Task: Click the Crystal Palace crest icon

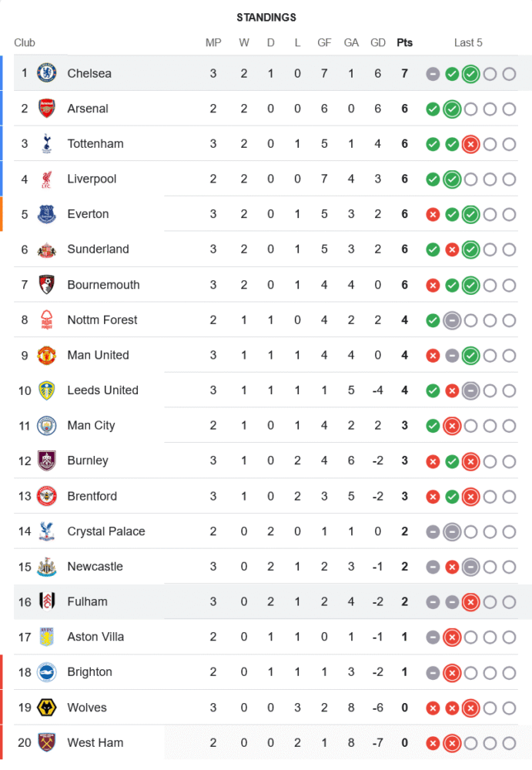Action: 47,531
